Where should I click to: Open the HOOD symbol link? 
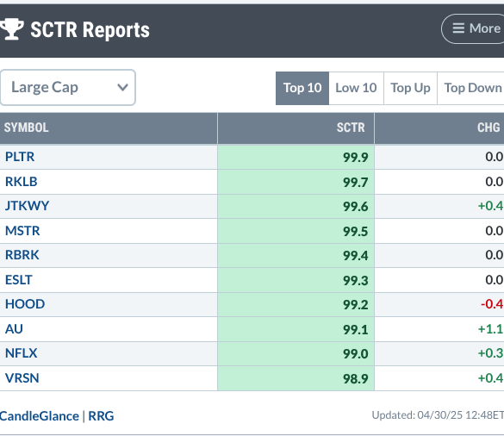[25, 304]
